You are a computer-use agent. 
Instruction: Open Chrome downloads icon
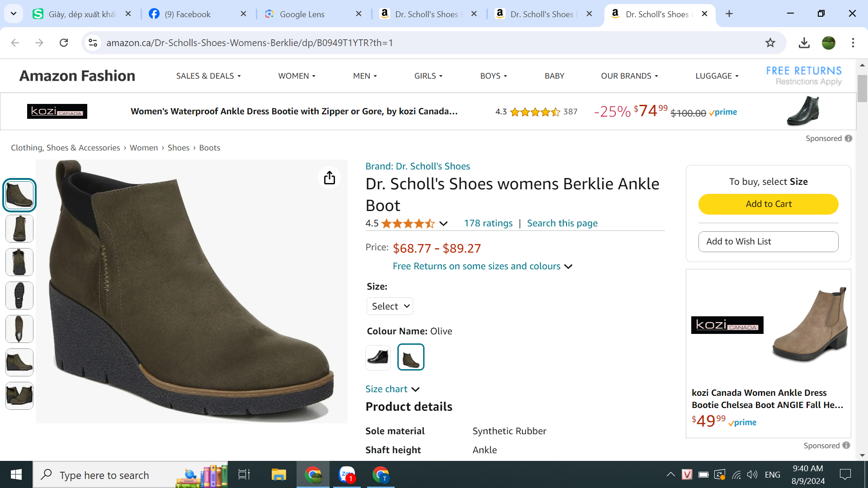point(804,42)
